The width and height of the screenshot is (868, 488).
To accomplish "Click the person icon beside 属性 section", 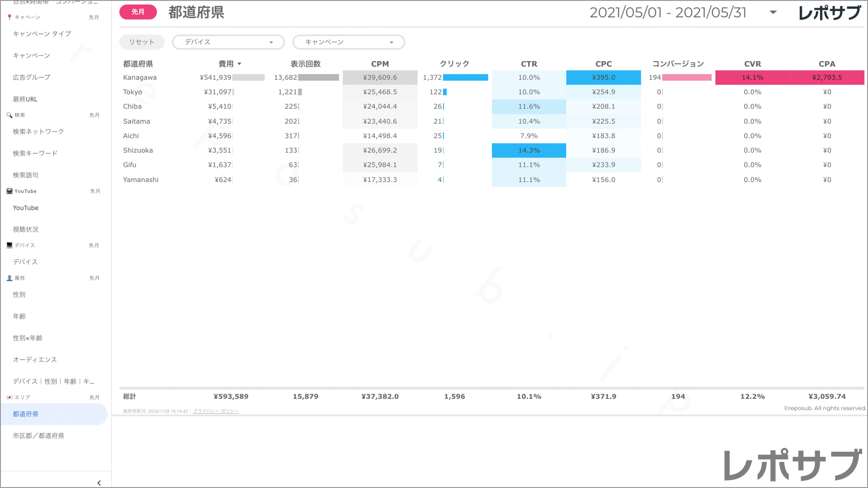I will point(9,278).
